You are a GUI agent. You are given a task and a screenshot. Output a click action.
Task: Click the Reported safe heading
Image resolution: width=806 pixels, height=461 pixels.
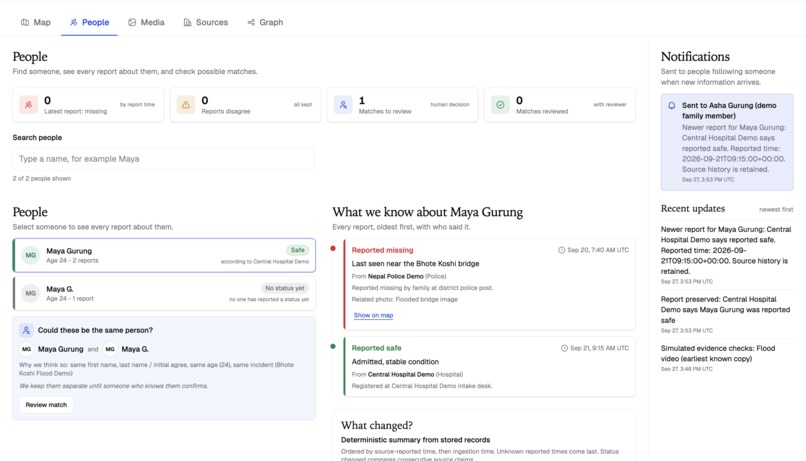376,348
